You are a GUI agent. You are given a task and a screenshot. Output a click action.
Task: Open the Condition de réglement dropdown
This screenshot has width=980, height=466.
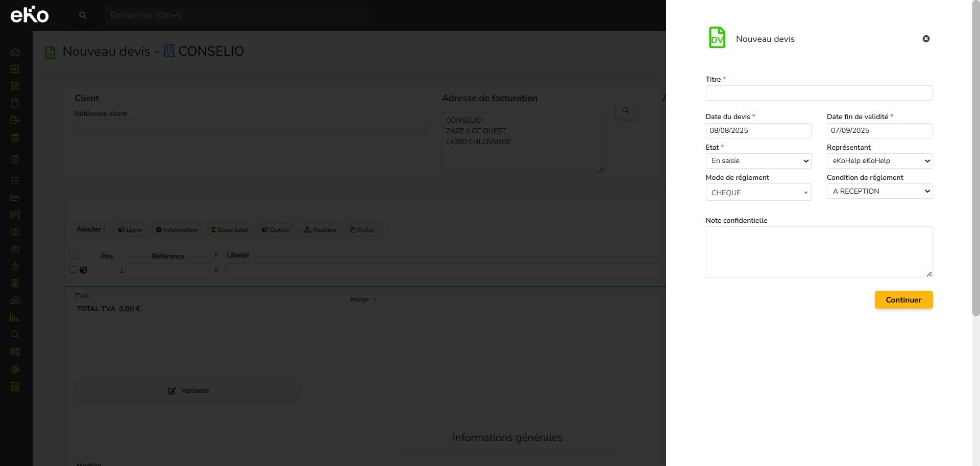coord(879,191)
